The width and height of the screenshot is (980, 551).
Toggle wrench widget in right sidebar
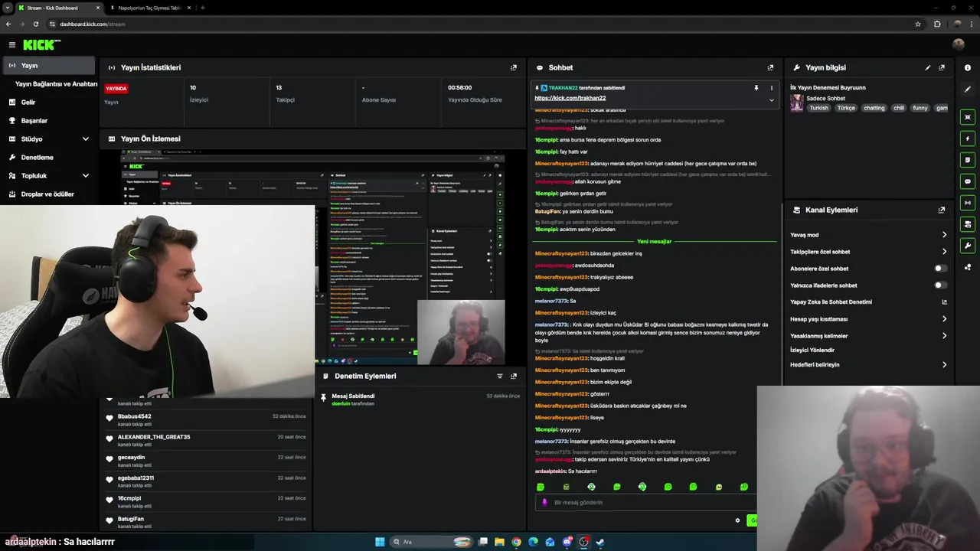[x=968, y=246]
